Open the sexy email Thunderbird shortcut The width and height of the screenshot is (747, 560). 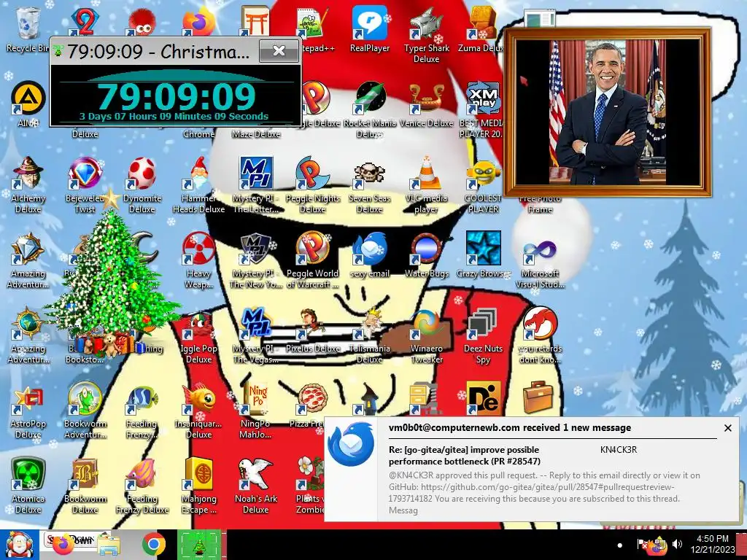[370, 254]
